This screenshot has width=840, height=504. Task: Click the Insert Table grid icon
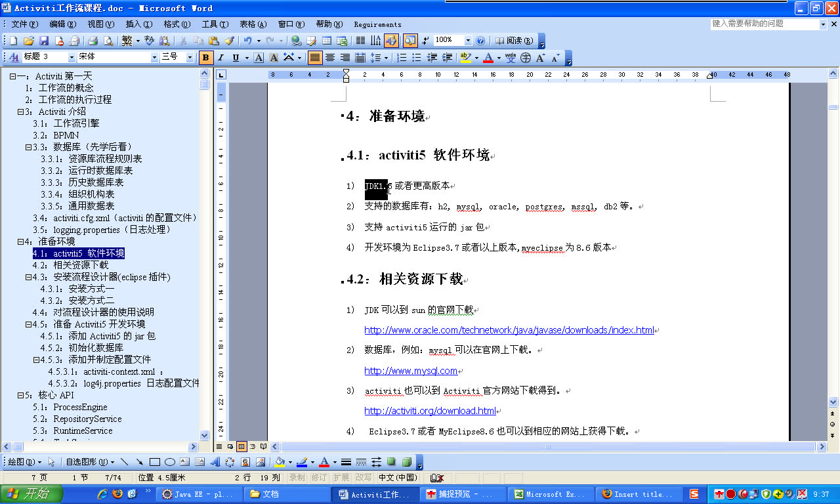[x=327, y=41]
